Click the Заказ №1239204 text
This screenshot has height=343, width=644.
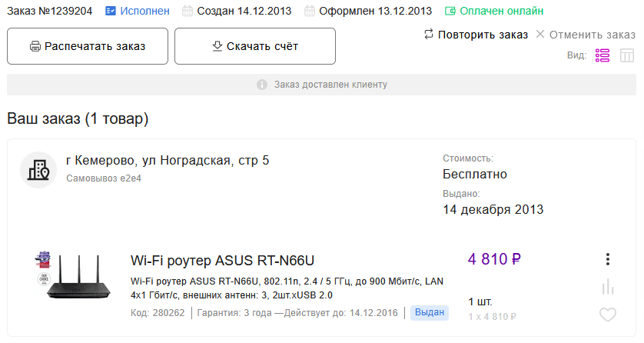(50, 11)
